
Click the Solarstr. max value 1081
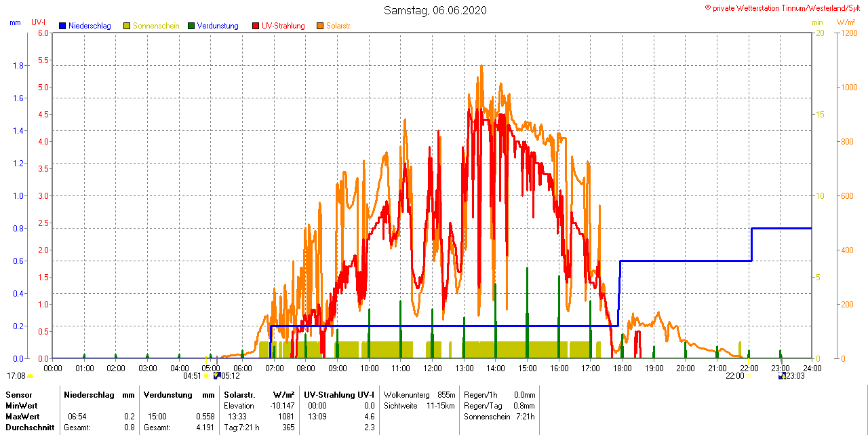[x=286, y=416]
